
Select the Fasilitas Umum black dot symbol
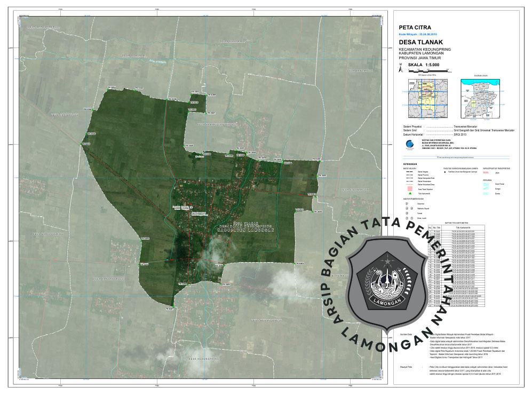(445, 172)
